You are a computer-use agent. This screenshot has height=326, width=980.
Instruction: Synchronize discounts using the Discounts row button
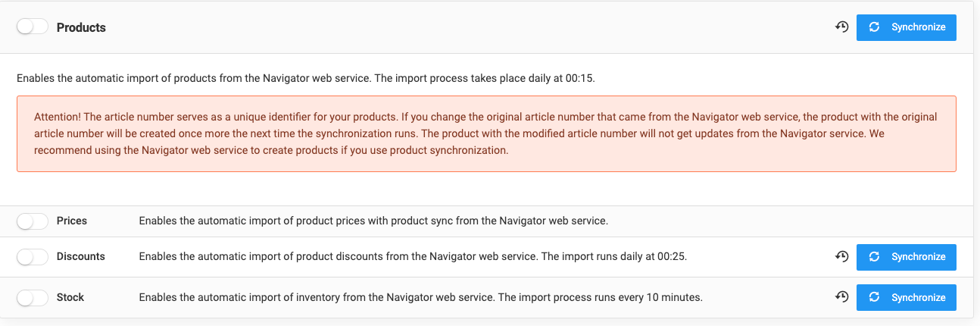(x=907, y=257)
